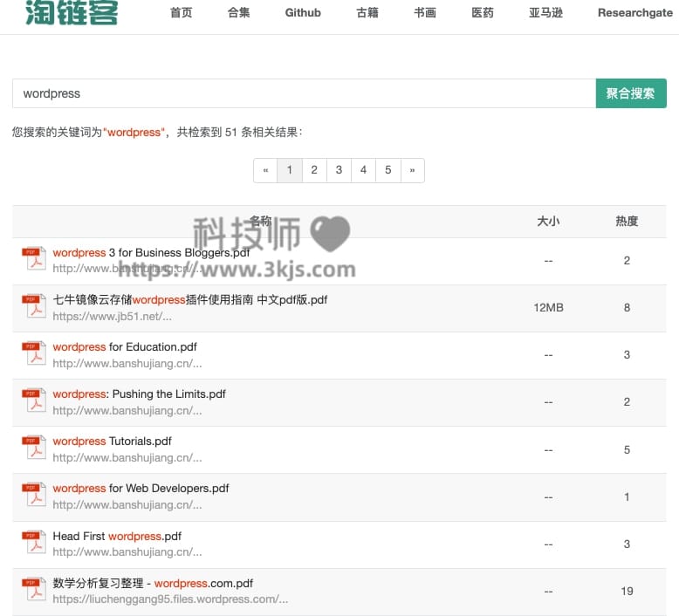Click heat value 8 for 七牛镜像云存储 row
This screenshot has height=616, width=679.
pyautogui.click(x=627, y=308)
